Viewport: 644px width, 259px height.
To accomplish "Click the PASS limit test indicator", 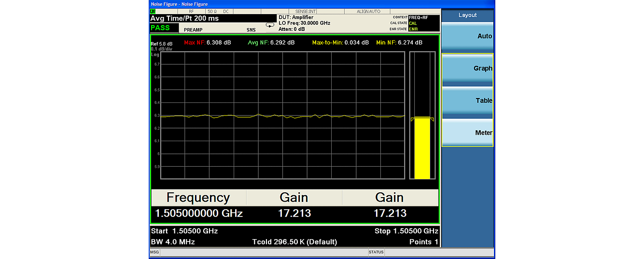I will point(160,28).
